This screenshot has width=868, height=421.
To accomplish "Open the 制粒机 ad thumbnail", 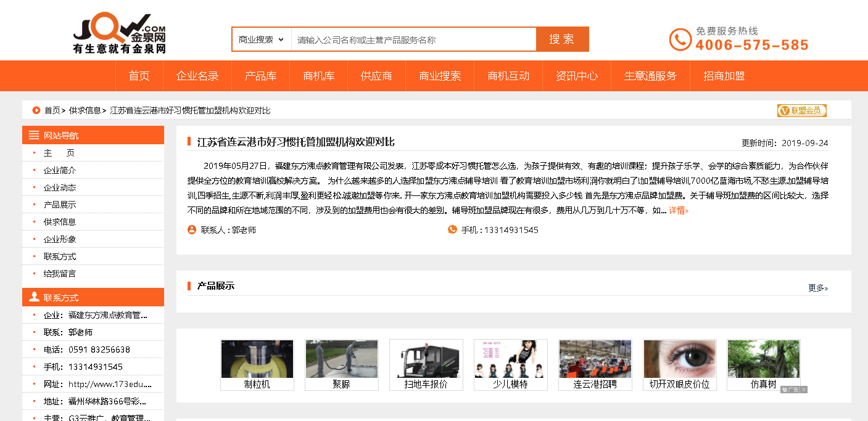I will [257, 364].
